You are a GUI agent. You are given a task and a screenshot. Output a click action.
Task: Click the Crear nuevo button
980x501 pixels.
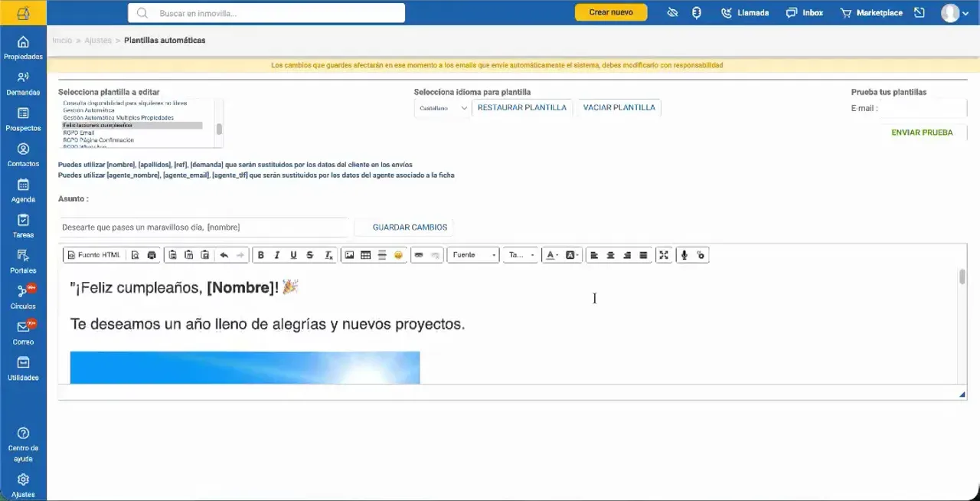coord(611,12)
